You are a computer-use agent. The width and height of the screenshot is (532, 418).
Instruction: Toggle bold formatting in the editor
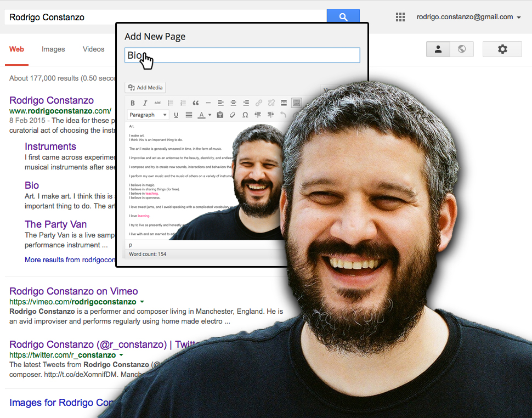pyautogui.click(x=132, y=103)
